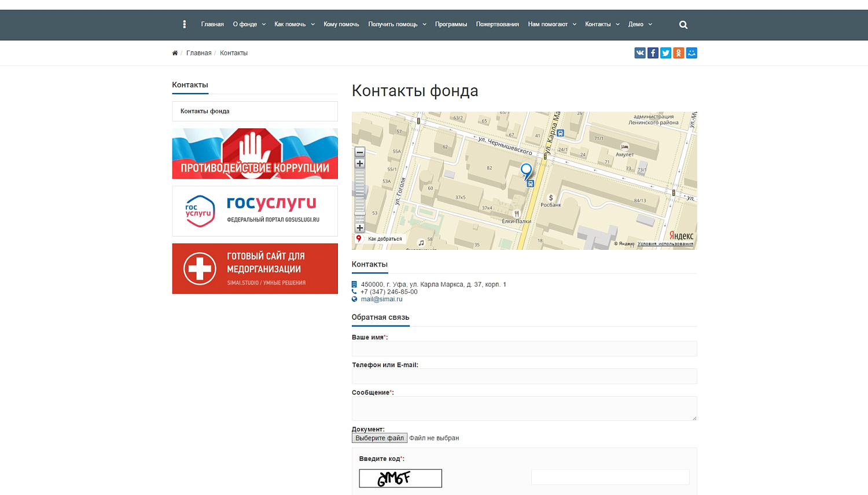
Task: Open the "Демо" dropdown in the navbar
Action: 640,24
